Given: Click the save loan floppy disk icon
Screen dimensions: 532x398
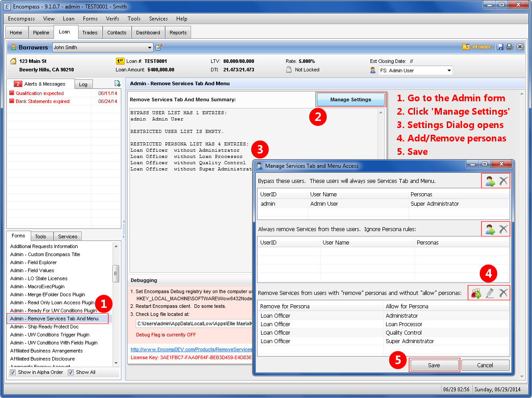Looking at the screenshot, I should coord(500,47).
